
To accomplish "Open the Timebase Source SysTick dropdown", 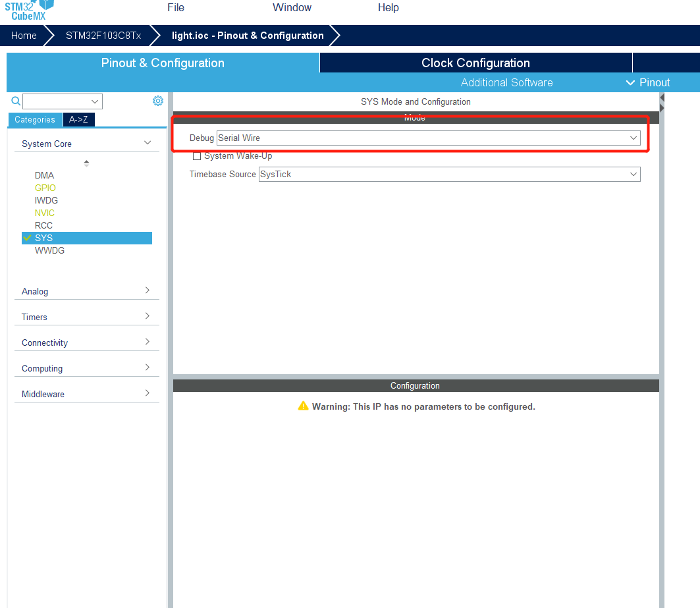I will pyautogui.click(x=450, y=174).
